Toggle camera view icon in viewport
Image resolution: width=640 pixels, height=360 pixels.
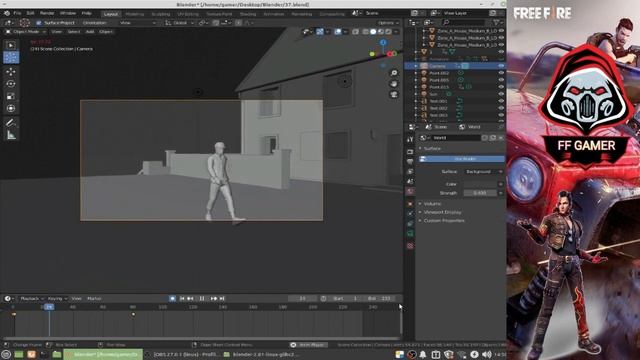click(394, 94)
